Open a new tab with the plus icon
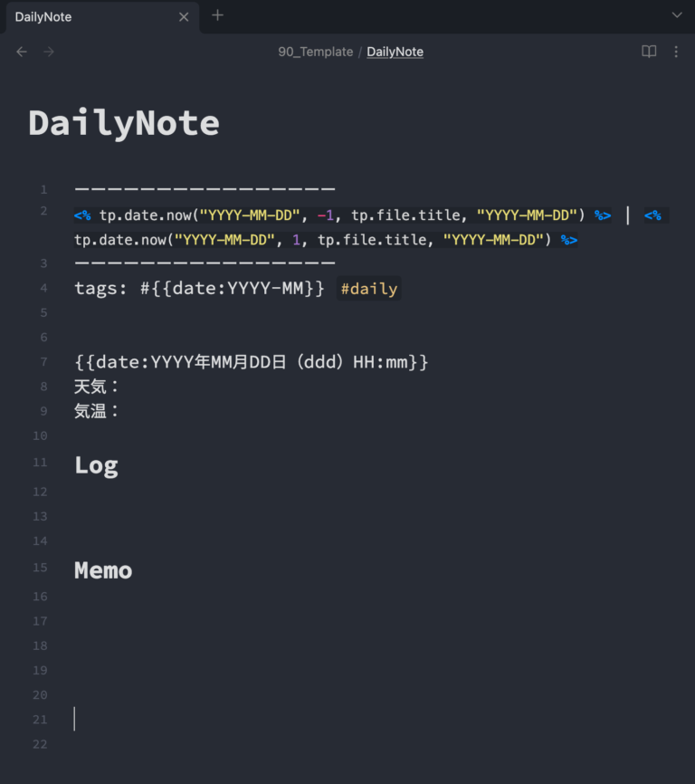This screenshot has height=784, width=695. coord(217,15)
